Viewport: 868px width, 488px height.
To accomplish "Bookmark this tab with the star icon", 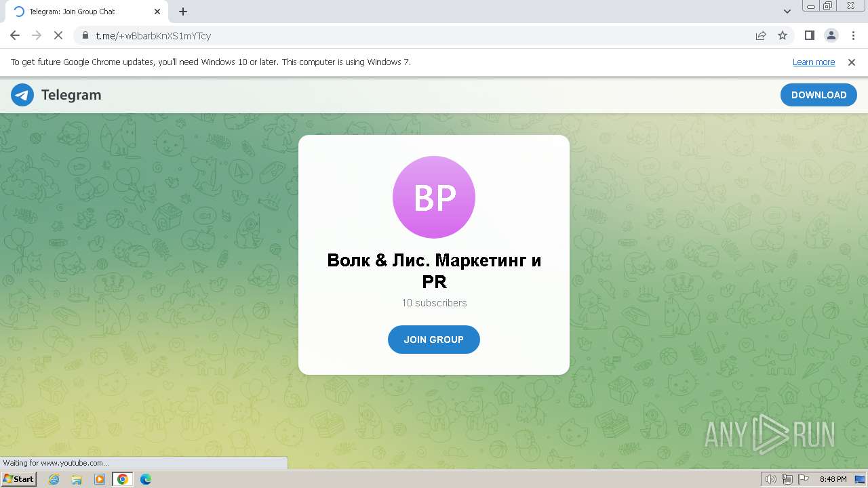I will tap(783, 36).
